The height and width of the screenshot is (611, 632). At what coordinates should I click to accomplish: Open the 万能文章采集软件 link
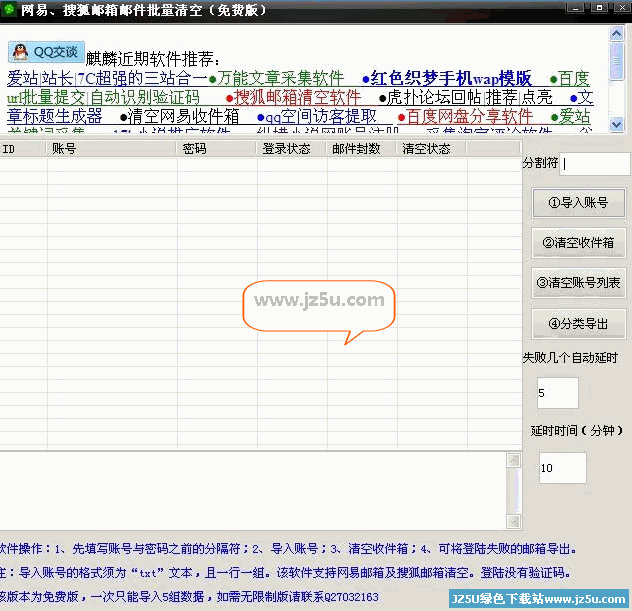click(x=276, y=78)
